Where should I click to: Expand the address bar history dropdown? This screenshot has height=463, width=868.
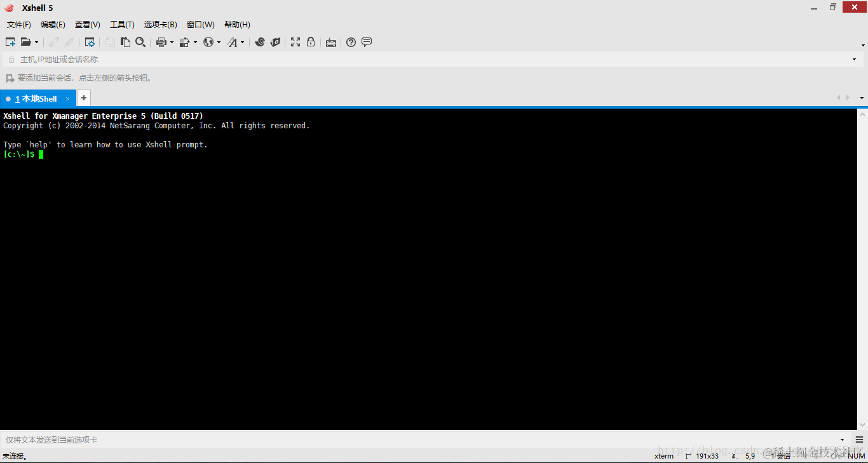tap(854, 59)
